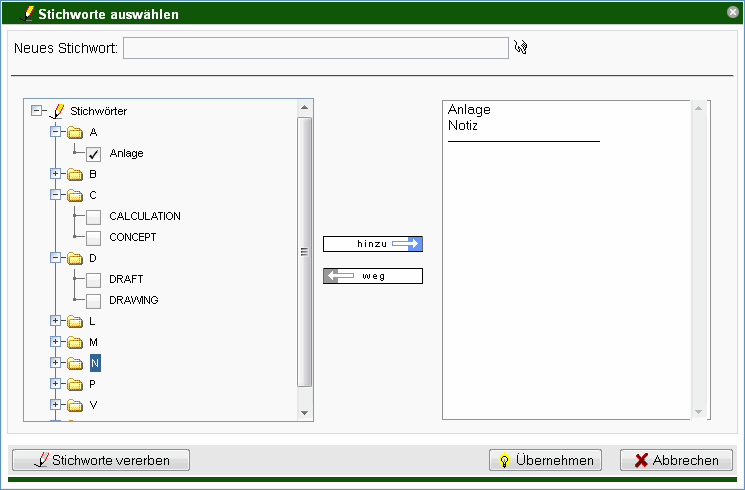This screenshot has height=490, width=745.
Task: Click the folder icon of node B
Action: pyautogui.click(x=75, y=174)
